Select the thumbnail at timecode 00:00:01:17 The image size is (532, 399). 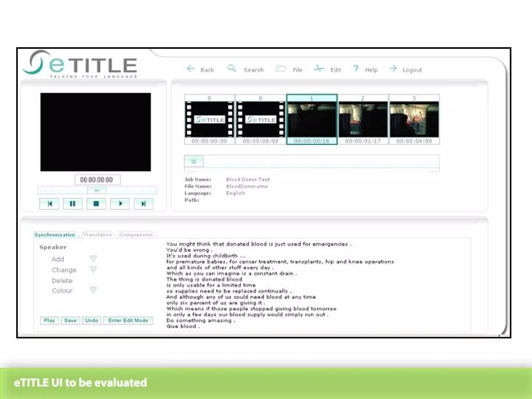coord(363,119)
